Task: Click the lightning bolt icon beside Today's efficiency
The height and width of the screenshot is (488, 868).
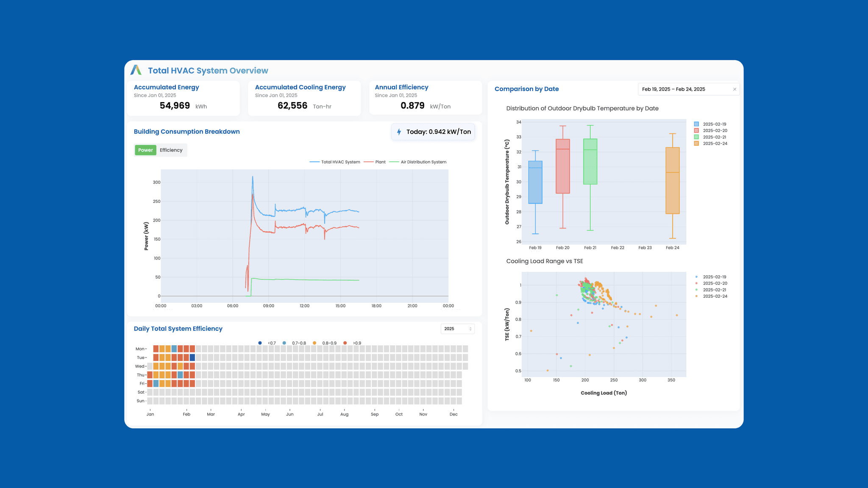Action: [399, 132]
